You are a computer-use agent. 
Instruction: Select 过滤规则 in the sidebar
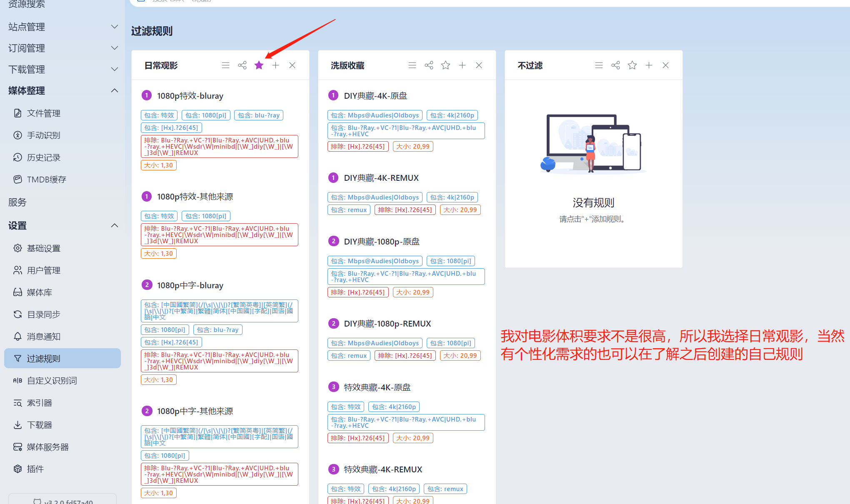coord(62,358)
